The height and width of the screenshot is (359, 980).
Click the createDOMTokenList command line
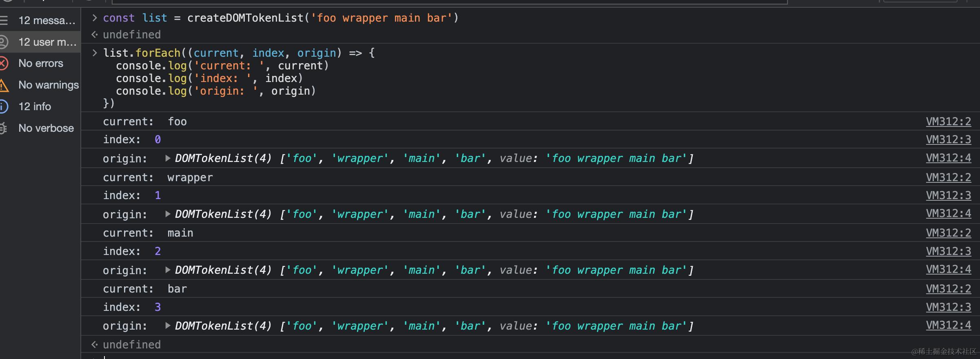pyautogui.click(x=281, y=18)
